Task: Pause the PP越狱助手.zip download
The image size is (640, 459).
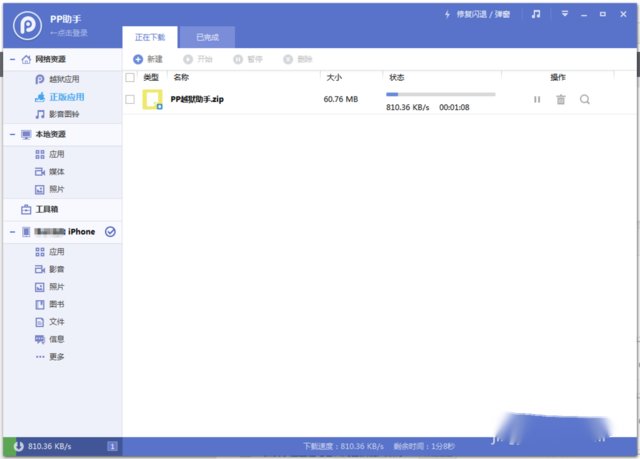Action: tap(537, 100)
